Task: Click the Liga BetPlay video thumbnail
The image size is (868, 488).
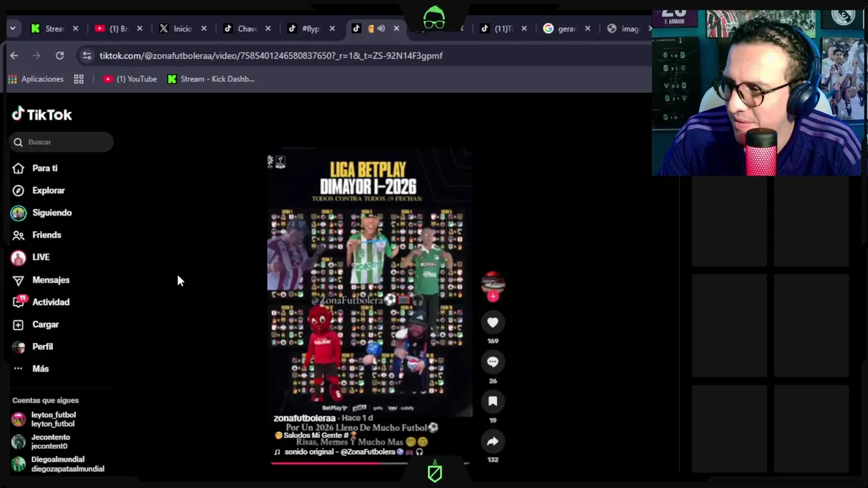Action: [x=370, y=283]
